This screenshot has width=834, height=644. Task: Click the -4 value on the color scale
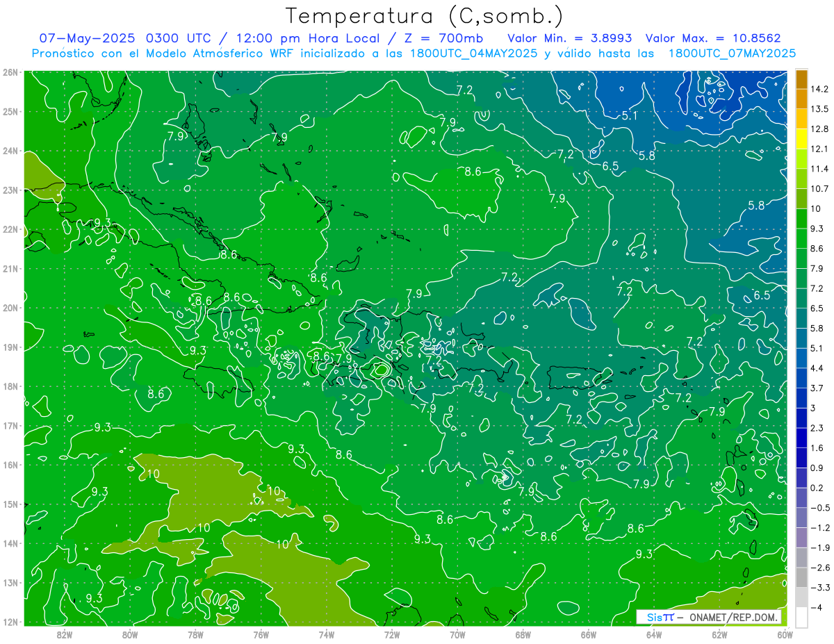pyautogui.click(x=817, y=607)
